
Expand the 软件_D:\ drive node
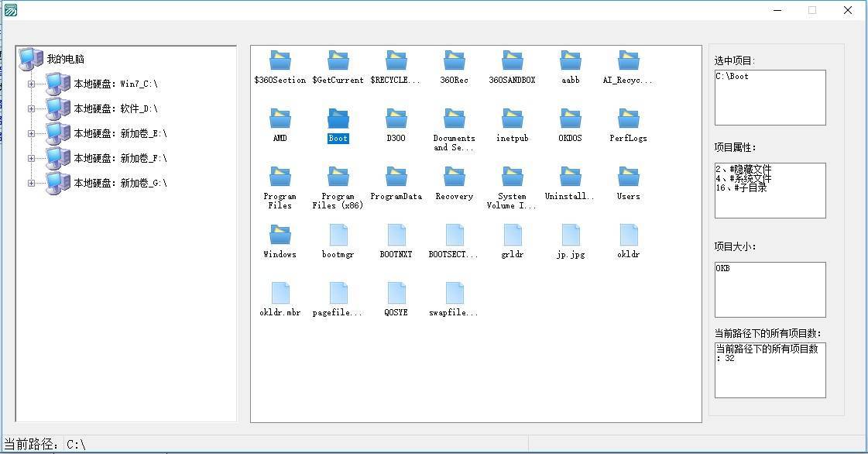coord(31,108)
